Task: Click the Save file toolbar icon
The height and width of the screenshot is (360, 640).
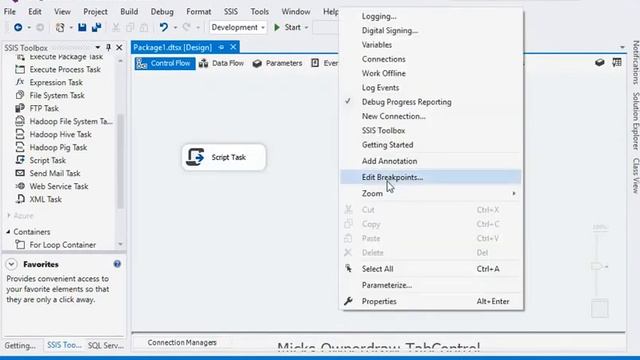Action: (82, 27)
